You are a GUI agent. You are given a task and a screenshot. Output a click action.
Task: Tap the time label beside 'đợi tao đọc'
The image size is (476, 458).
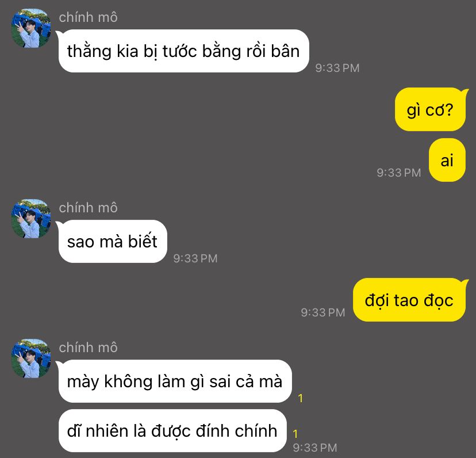(x=323, y=312)
